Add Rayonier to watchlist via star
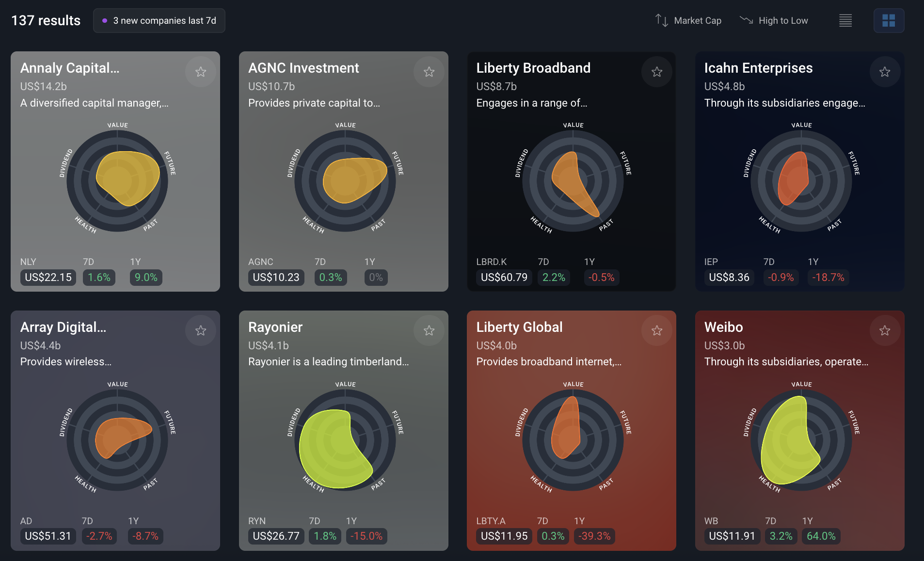Image resolution: width=924 pixels, height=561 pixels. coord(429,330)
